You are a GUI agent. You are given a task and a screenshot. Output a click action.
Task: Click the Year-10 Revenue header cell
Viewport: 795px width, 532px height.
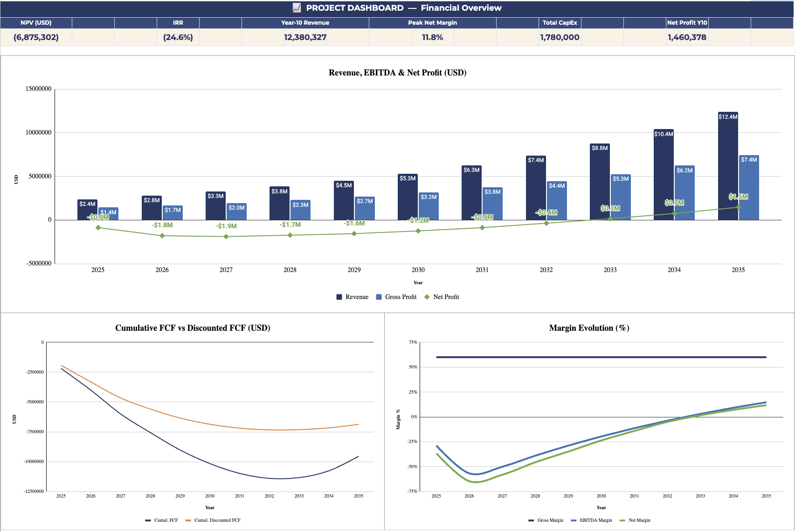tap(305, 23)
